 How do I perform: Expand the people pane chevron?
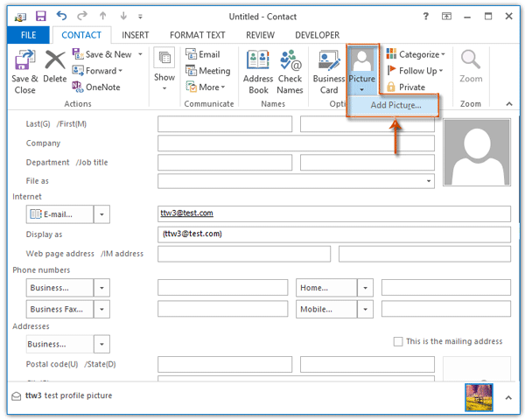pyautogui.click(x=508, y=397)
